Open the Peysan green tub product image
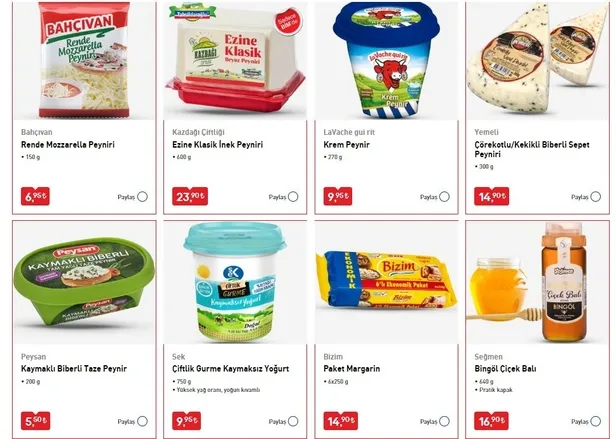The image size is (616, 439). tap(84, 282)
